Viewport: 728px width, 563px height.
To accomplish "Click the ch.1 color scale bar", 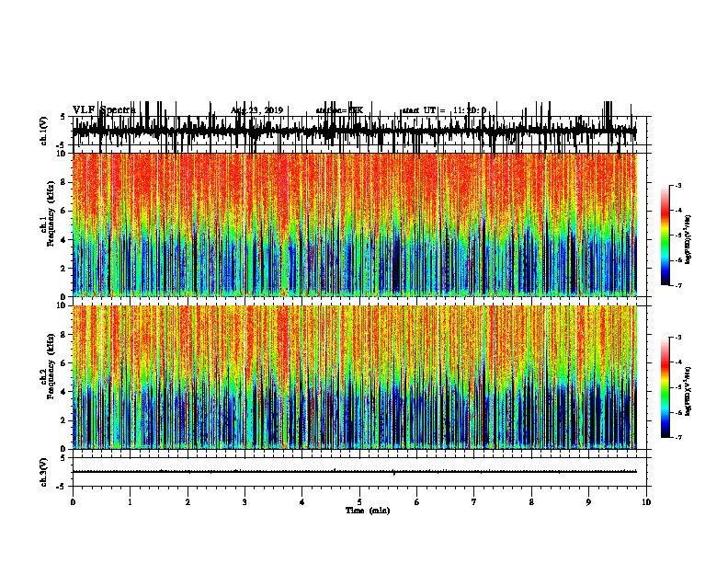I will [665, 236].
